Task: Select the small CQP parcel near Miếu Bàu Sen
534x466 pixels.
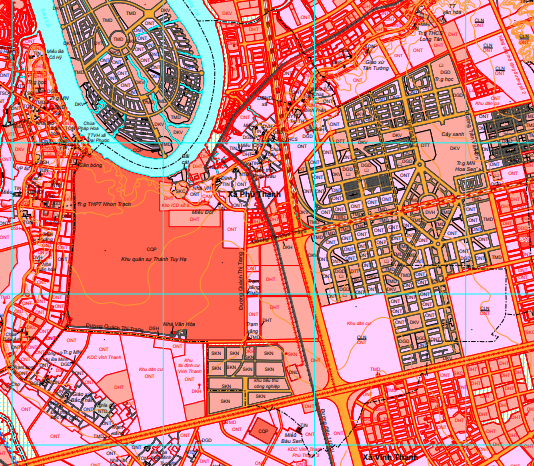Action: coord(263,431)
